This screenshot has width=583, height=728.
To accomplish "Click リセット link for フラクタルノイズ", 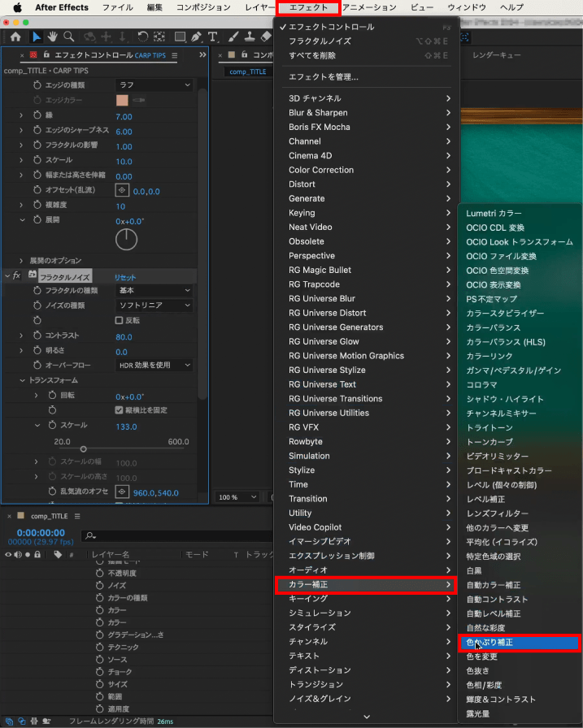I will pos(125,277).
